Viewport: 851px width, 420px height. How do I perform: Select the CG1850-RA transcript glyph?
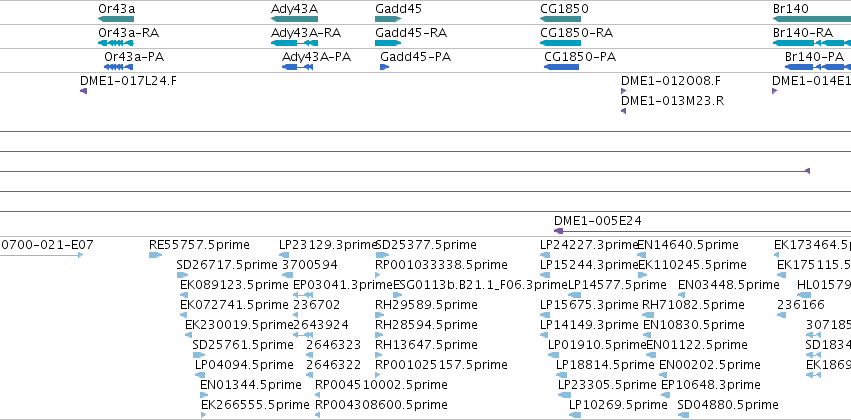(x=561, y=43)
